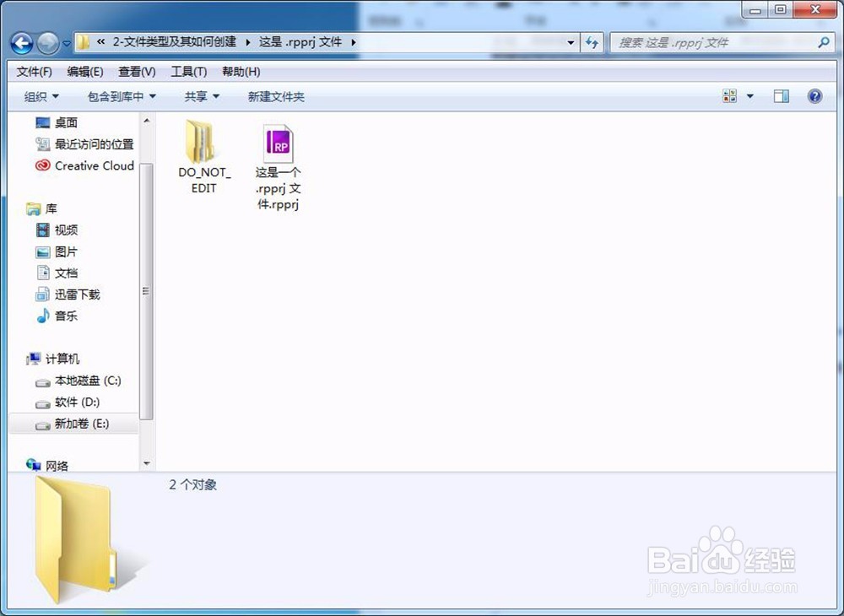Click the folder icon in address bar
This screenshot has width=844, height=616.
[x=83, y=42]
